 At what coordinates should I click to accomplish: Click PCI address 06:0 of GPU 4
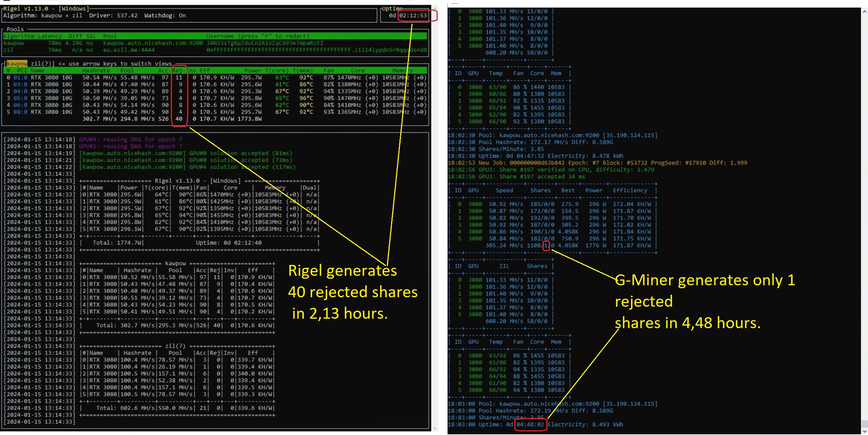(x=20, y=105)
